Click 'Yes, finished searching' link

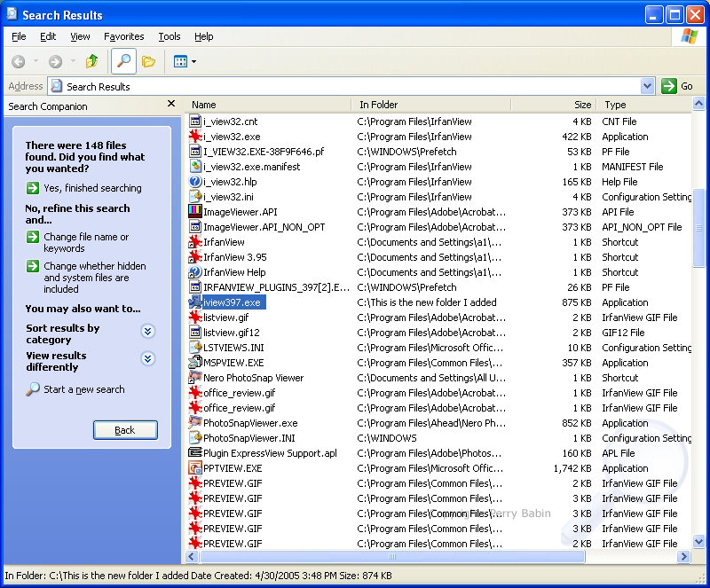point(83,188)
